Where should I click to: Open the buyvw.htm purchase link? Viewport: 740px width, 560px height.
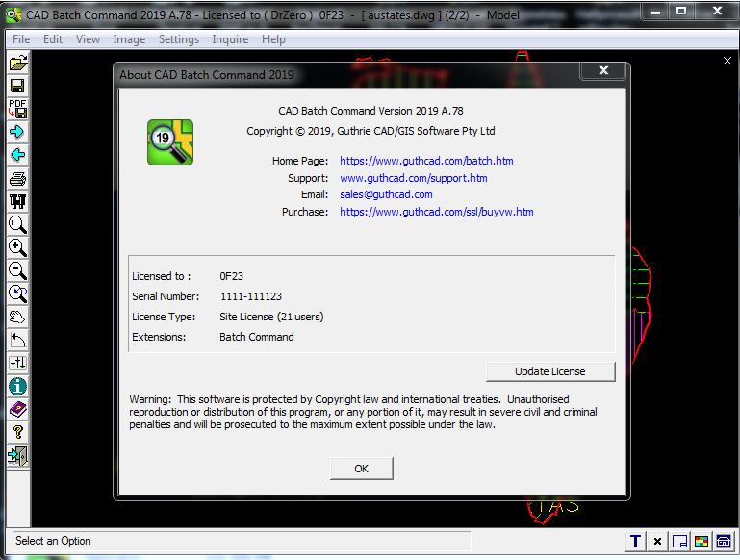(437, 212)
